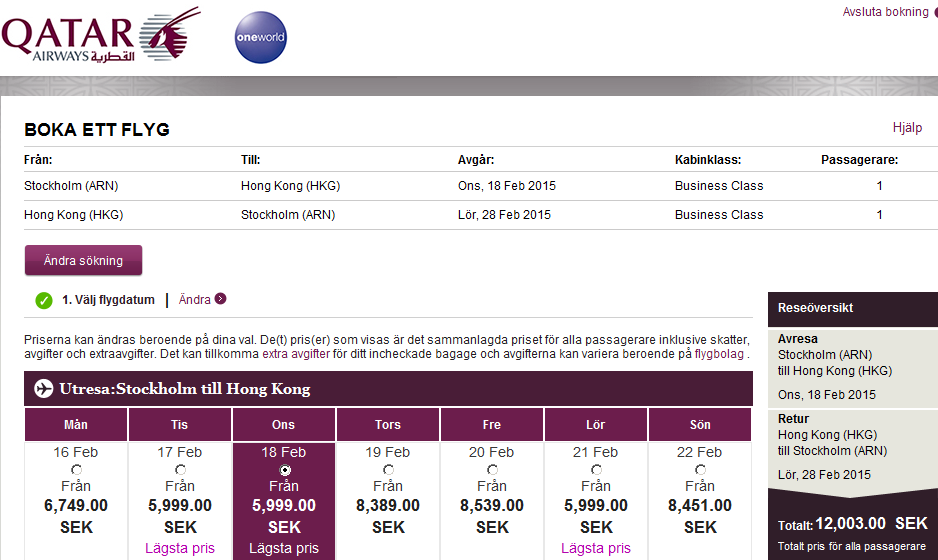Viewport: 938px width, 560px height.
Task: Select the 16 Feb radio button
Action: (x=76, y=470)
